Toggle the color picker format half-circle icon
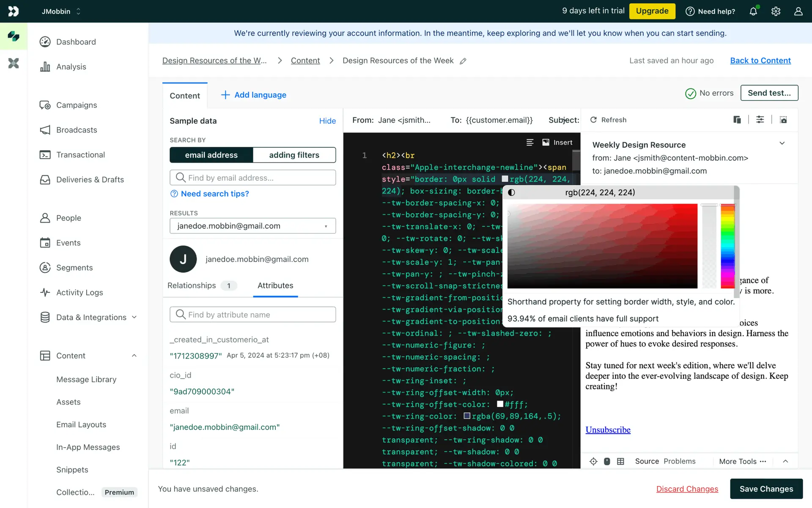 (511, 193)
